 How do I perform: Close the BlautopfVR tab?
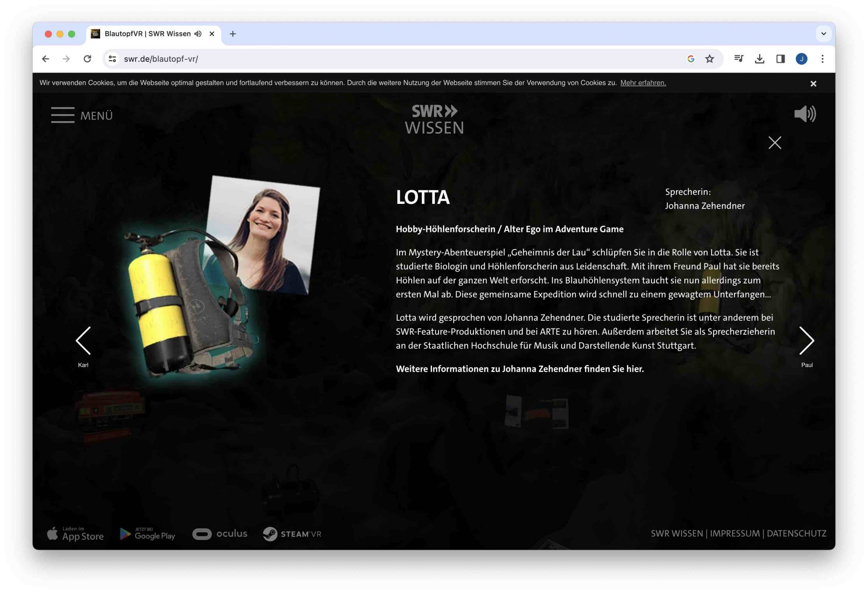point(212,34)
